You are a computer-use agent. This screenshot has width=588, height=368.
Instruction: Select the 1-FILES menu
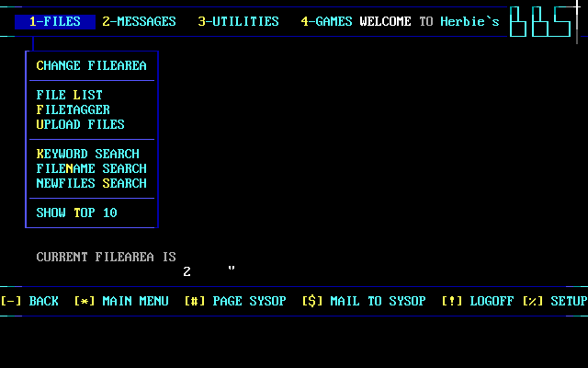55,22
